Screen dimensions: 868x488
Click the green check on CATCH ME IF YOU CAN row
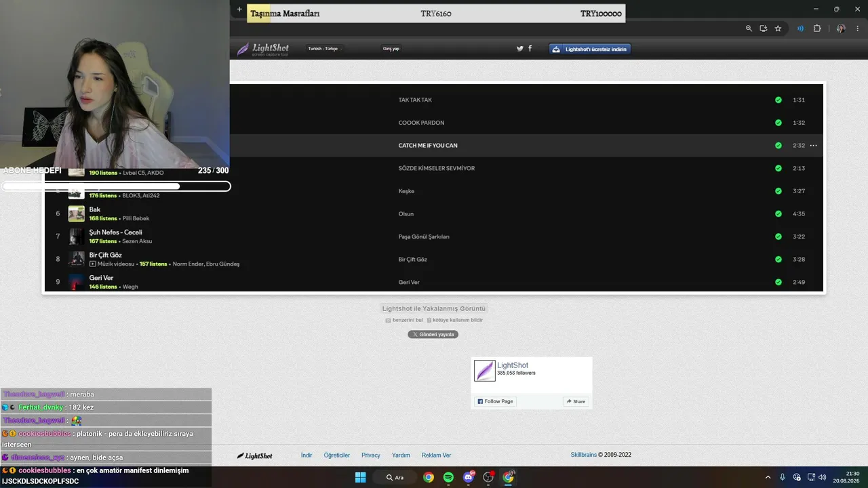(778, 146)
